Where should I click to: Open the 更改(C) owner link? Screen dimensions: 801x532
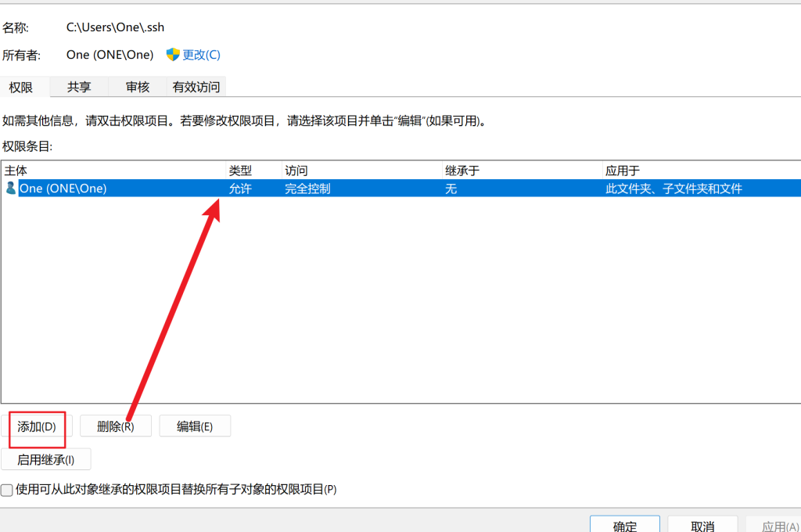[201, 55]
